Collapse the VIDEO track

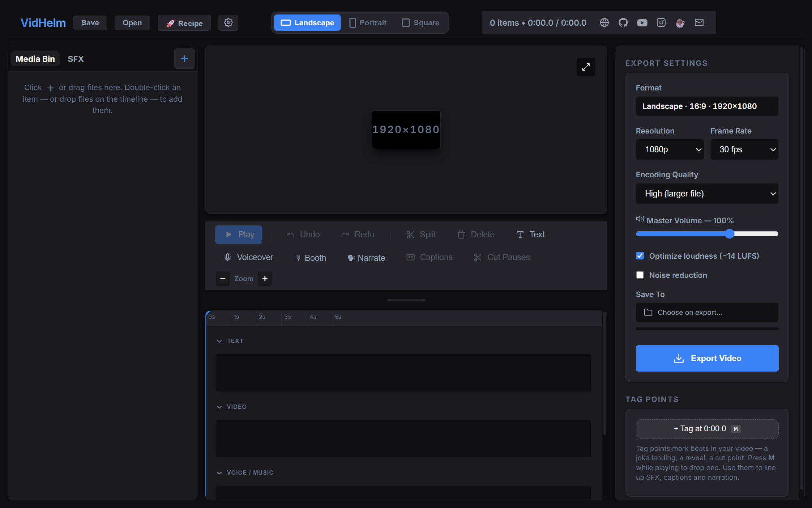[x=219, y=407]
